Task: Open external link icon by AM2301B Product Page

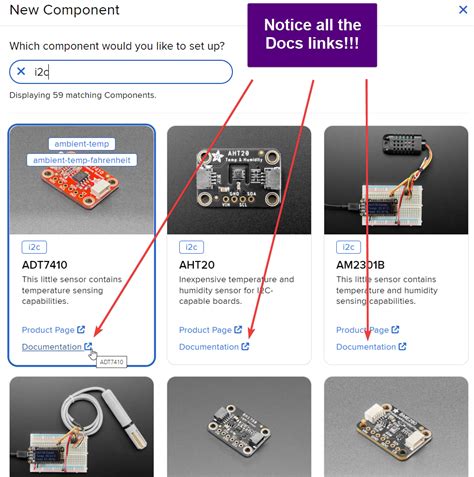Action: tap(395, 330)
